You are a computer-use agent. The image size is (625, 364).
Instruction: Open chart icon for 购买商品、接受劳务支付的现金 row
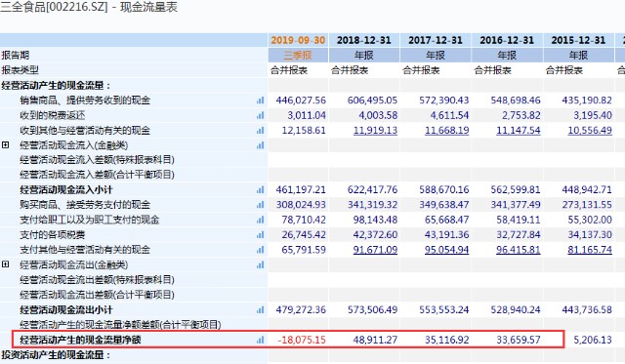[261, 205]
